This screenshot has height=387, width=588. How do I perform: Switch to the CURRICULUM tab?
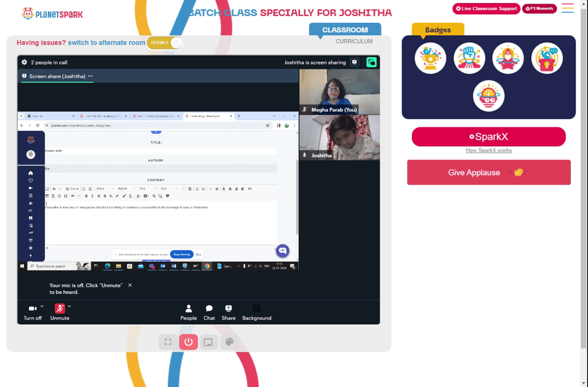[354, 41]
